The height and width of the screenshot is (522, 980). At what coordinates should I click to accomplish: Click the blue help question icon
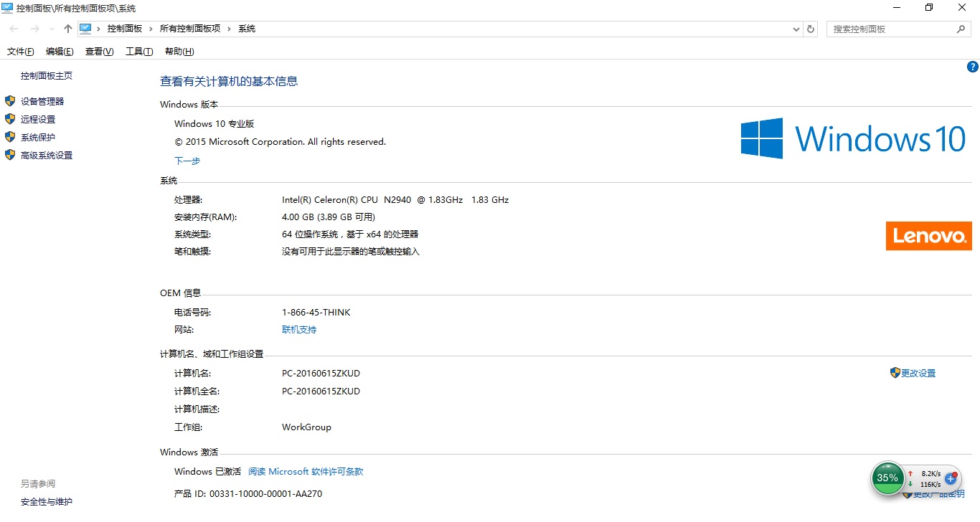973,67
